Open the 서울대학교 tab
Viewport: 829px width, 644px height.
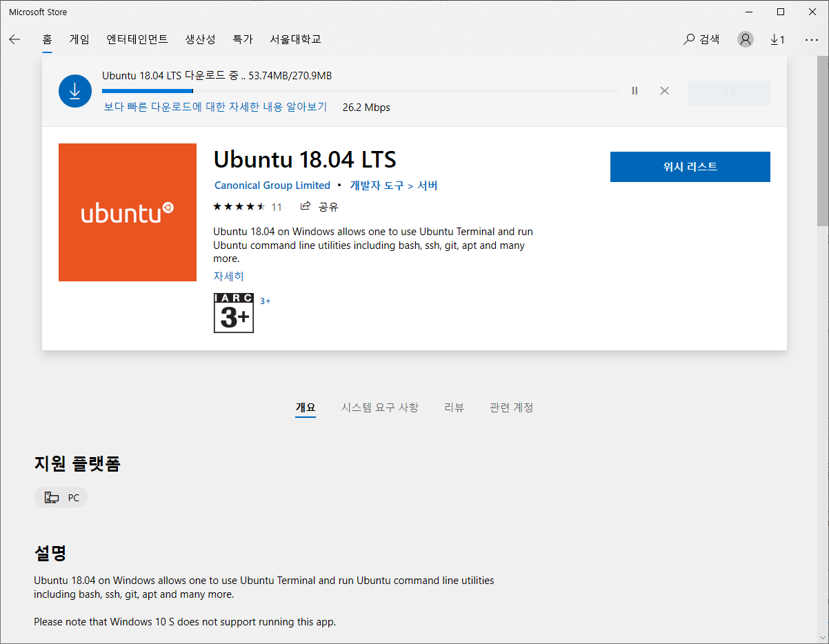[295, 39]
